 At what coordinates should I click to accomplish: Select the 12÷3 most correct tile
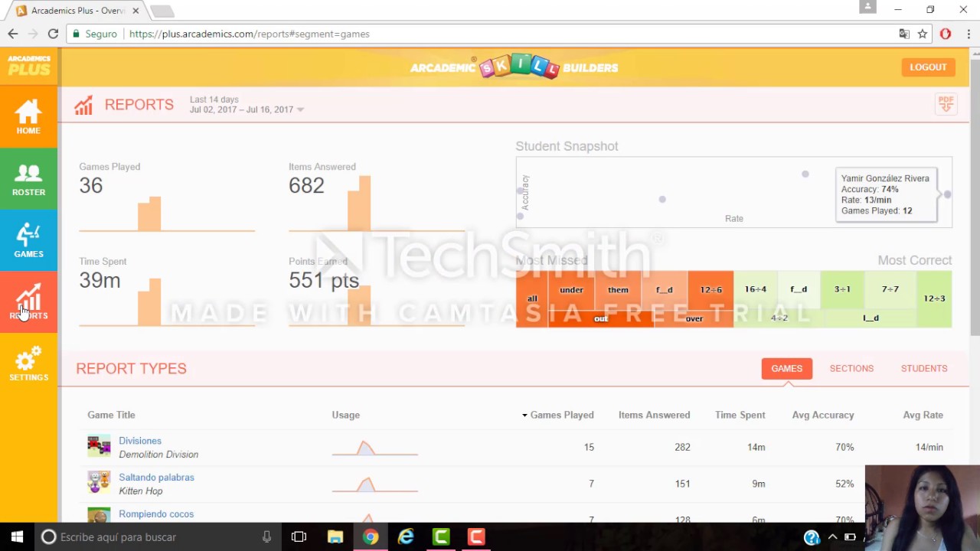click(934, 299)
